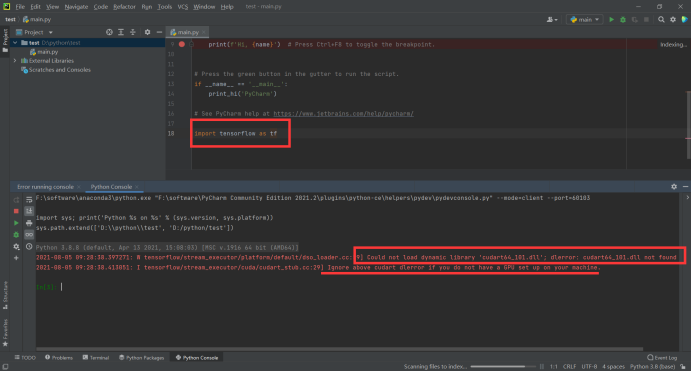Open the Run menu
Viewport: 692px width, 371px height.
[147, 7]
